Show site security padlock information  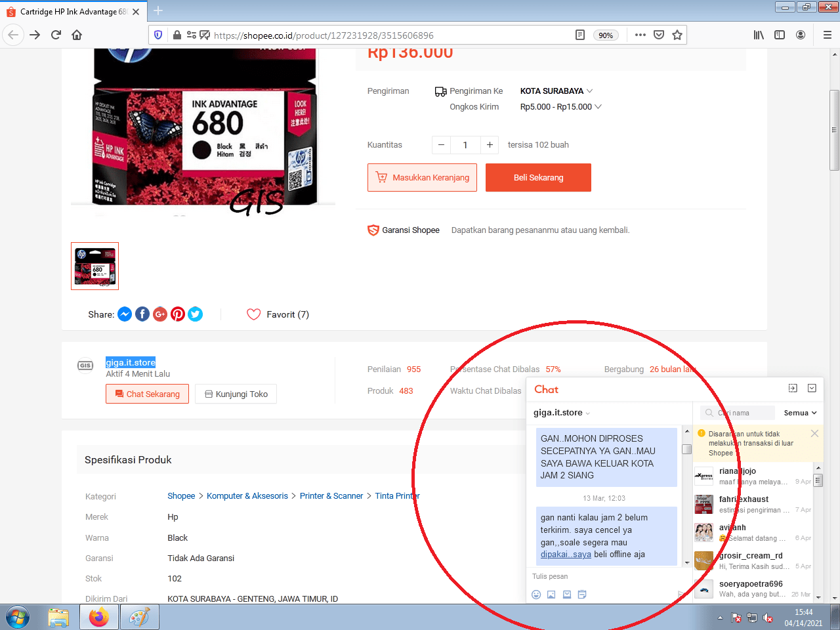coord(177,35)
